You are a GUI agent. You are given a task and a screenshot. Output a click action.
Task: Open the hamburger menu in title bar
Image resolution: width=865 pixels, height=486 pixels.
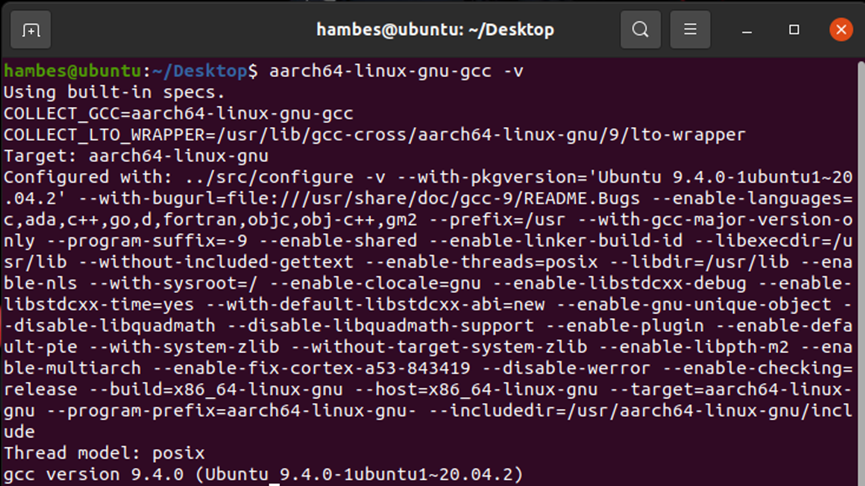[x=689, y=30]
